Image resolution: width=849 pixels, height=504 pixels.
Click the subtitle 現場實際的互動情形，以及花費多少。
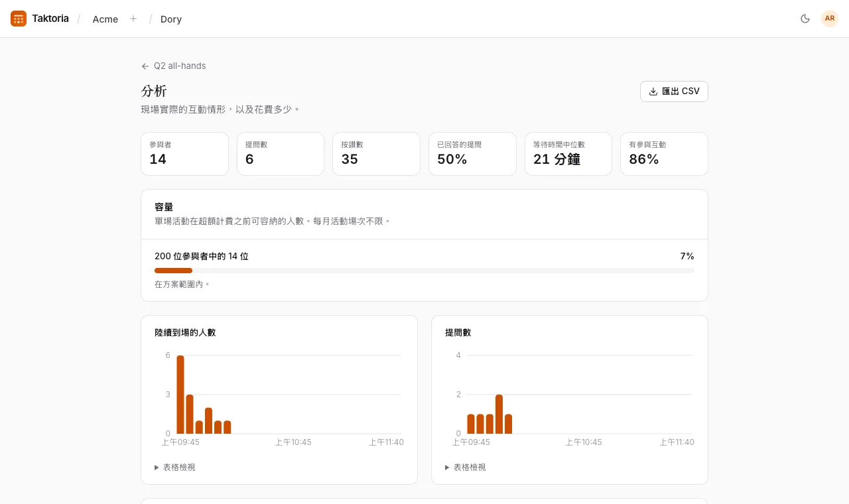221,109
